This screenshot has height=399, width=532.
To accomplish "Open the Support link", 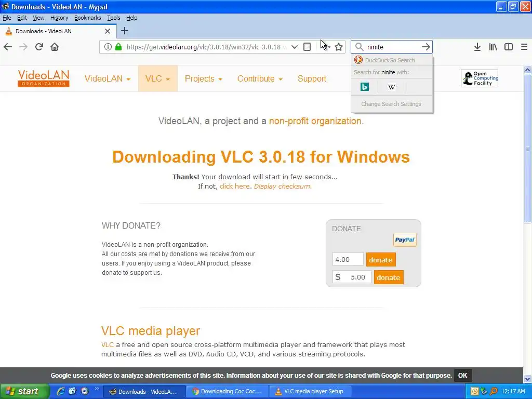I will [x=312, y=79].
